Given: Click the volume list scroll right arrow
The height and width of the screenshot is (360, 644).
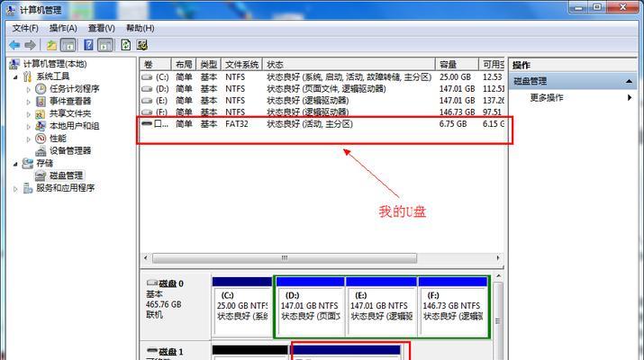Looking at the screenshot, I should point(498,258).
